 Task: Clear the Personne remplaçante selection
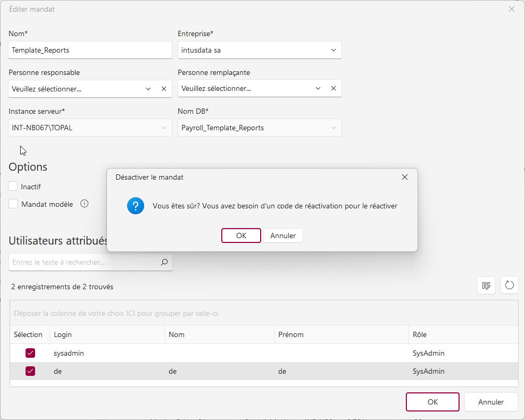pyautogui.click(x=334, y=89)
